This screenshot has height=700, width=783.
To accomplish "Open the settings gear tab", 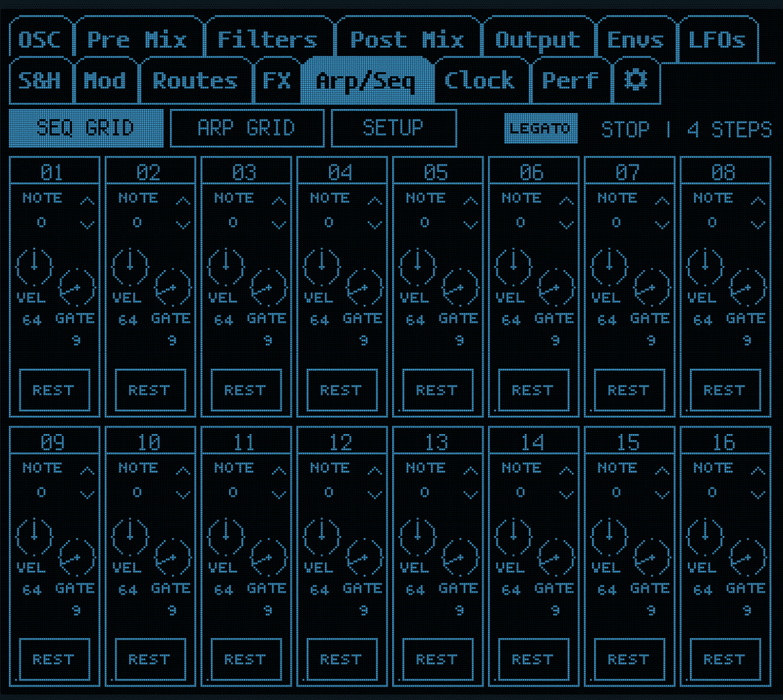I will tap(636, 80).
